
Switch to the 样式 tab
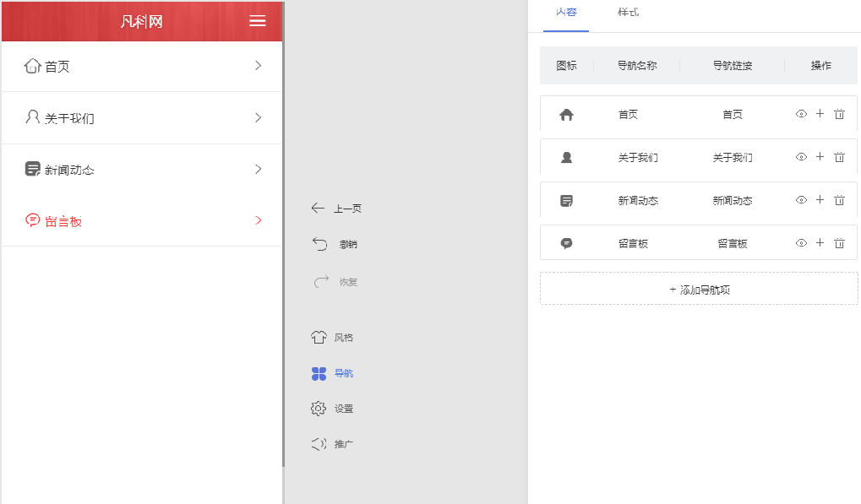pyautogui.click(x=628, y=14)
